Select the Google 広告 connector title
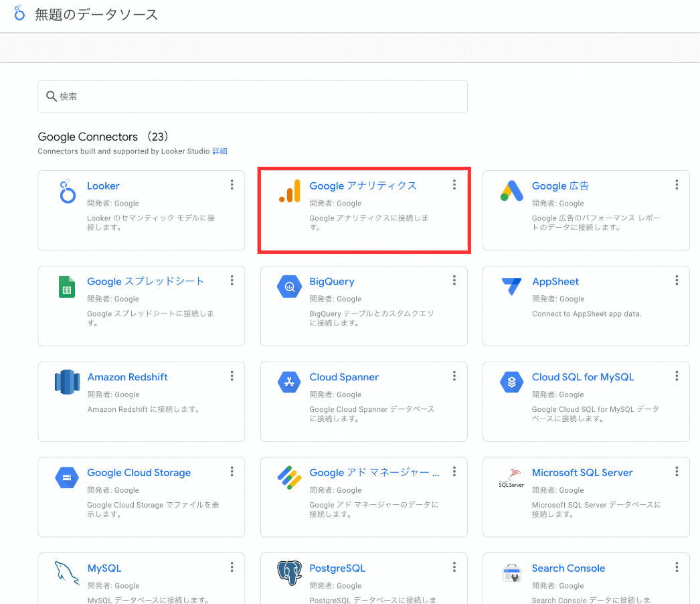This screenshot has width=700, height=604. tap(560, 186)
